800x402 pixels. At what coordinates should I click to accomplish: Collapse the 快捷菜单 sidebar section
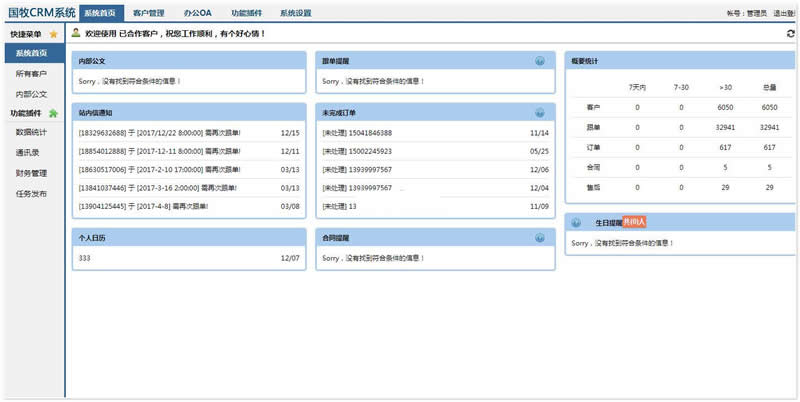26,34
